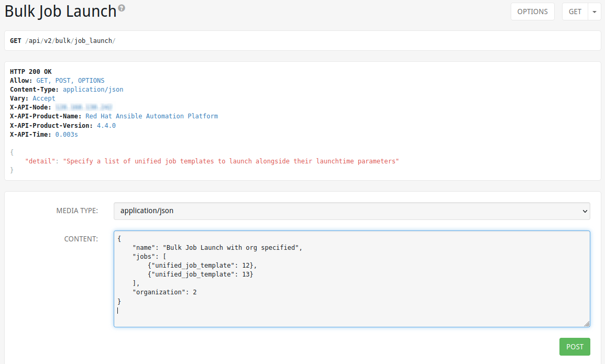The width and height of the screenshot is (605, 364).
Task: Click the GET button
Action: point(575,12)
